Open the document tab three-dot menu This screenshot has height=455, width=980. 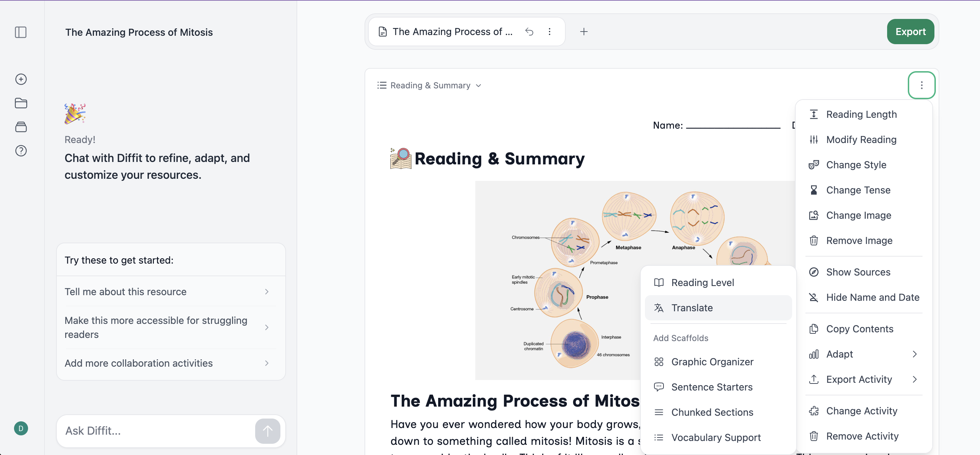coord(549,32)
